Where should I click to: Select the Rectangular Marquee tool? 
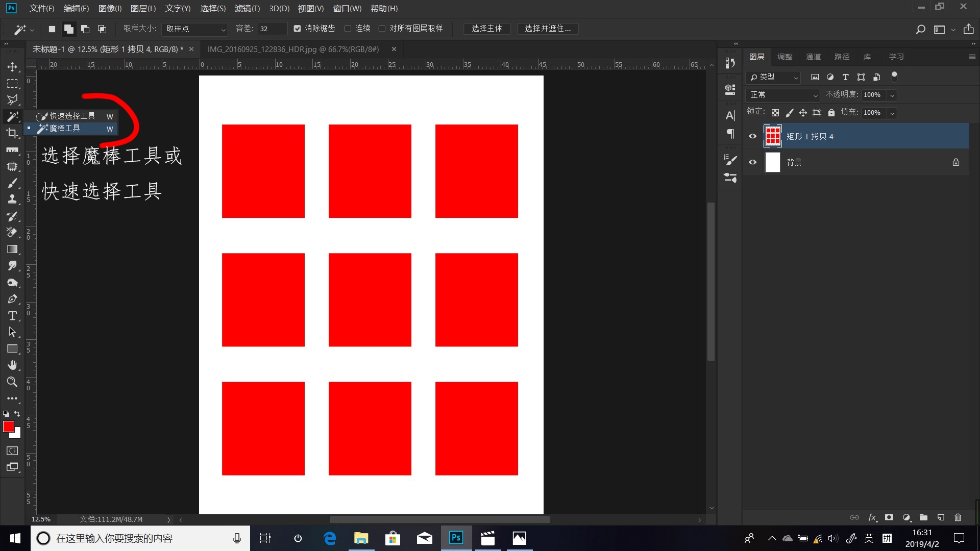click(12, 83)
